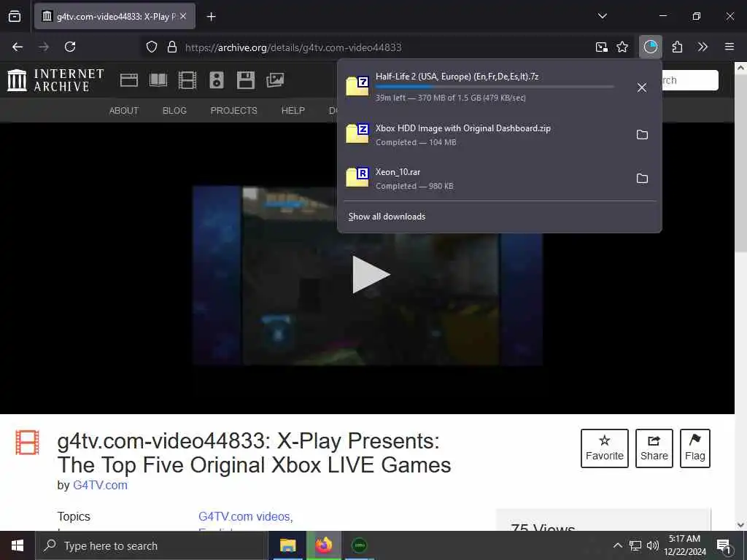Open ABOUT menu item
Viewport: 747px width, 560px height.
click(124, 111)
